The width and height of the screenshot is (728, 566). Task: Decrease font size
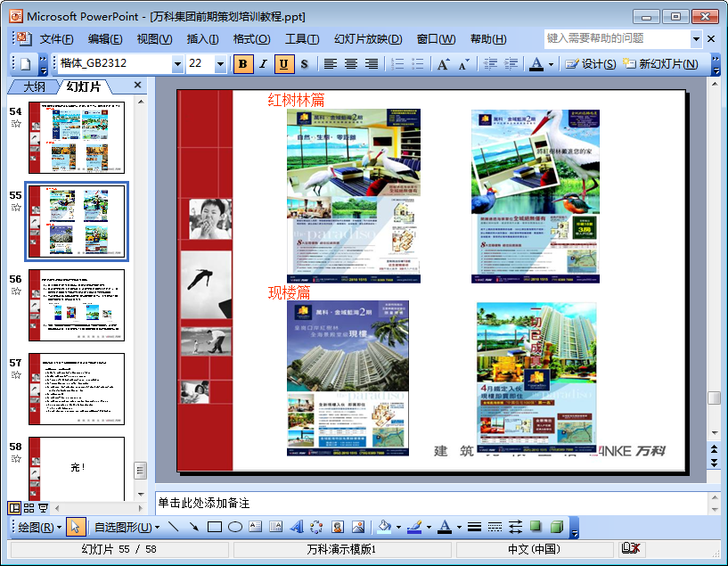[464, 63]
